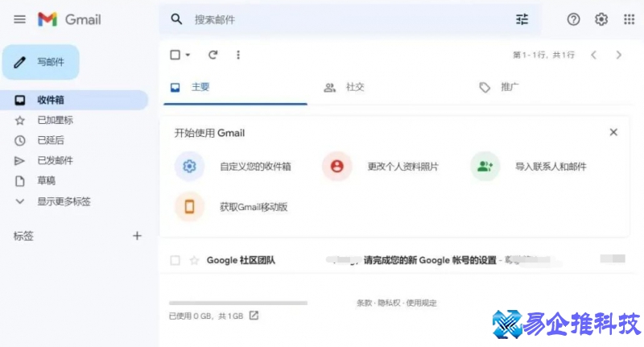Open the 隐私权 link in footer
The image size is (644, 347).
pyautogui.click(x=389, y=303)
